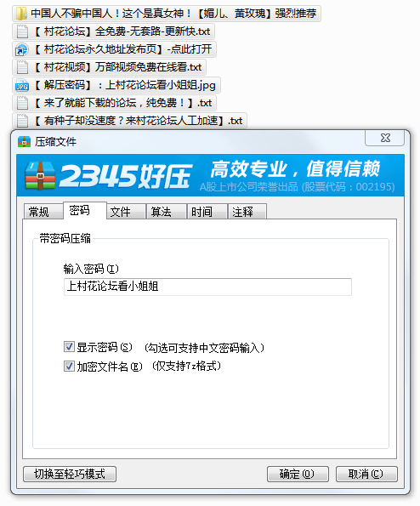
Task: Toggle the 加密文件名 checkbox
Action: 69,367
